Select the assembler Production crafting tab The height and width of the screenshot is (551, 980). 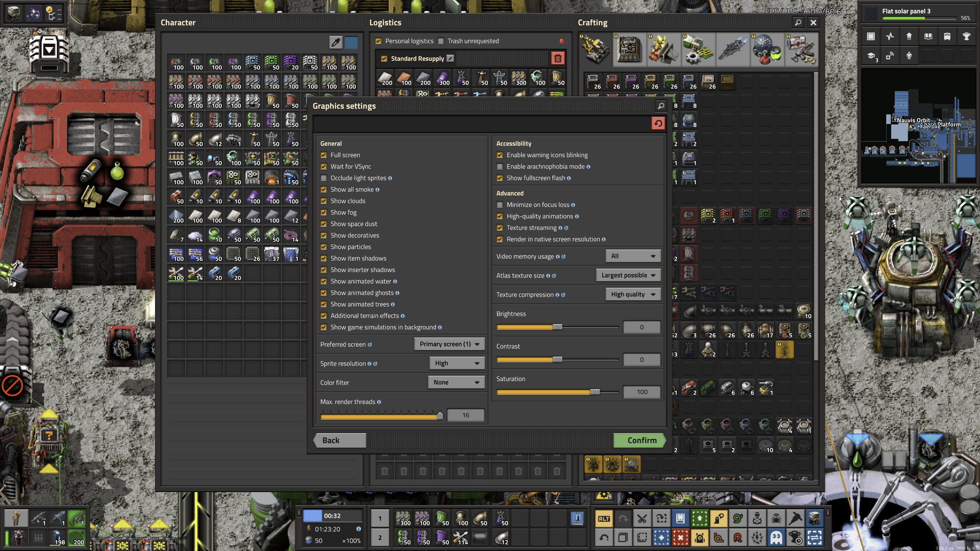(x=629, y=50)
